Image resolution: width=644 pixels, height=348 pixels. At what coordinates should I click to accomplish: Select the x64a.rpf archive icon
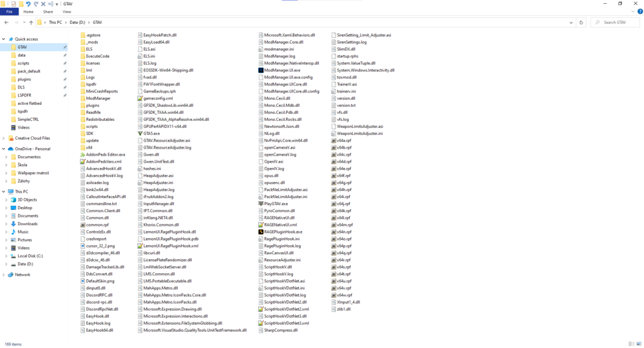(334, 140)
